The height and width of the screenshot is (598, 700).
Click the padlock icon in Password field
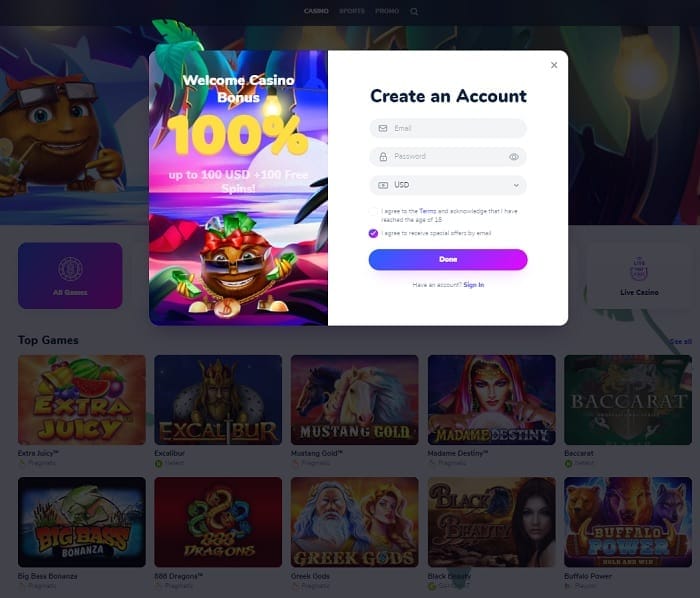[x=383, y=157]
